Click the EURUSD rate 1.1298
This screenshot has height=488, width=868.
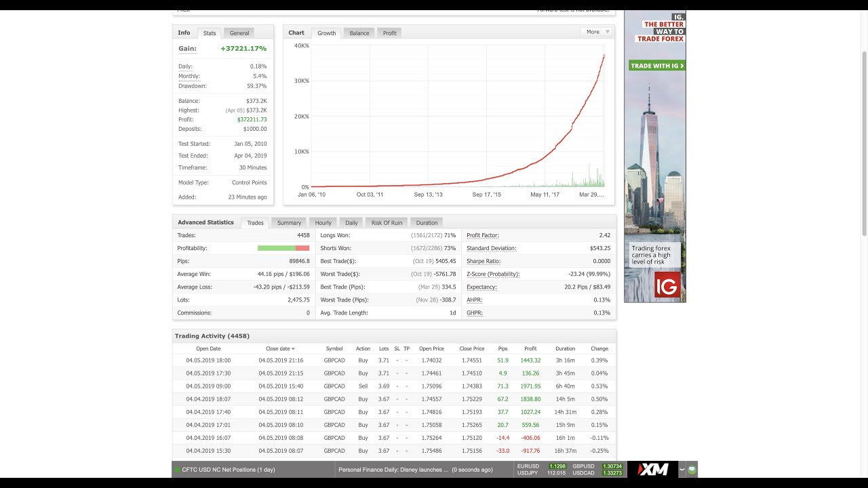[557, 466]
